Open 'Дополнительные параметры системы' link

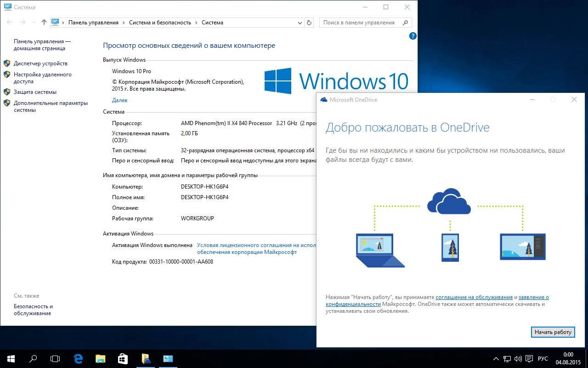[51, 106]
